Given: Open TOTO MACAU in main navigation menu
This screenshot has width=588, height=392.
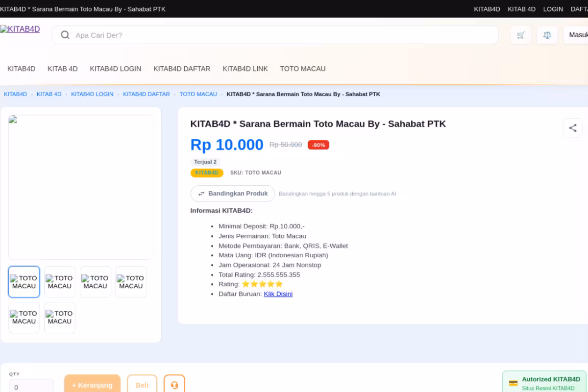Looking at the screenshot, I should click(x=303, y=69).
